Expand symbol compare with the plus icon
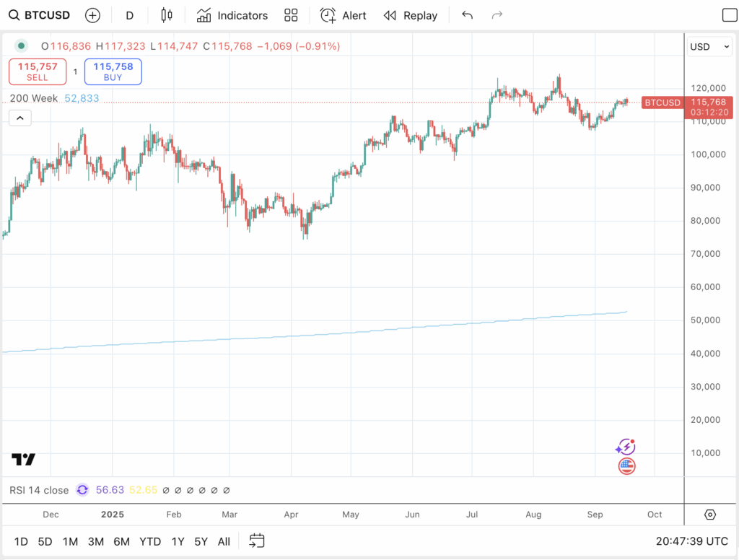 [x=92, y=14]
